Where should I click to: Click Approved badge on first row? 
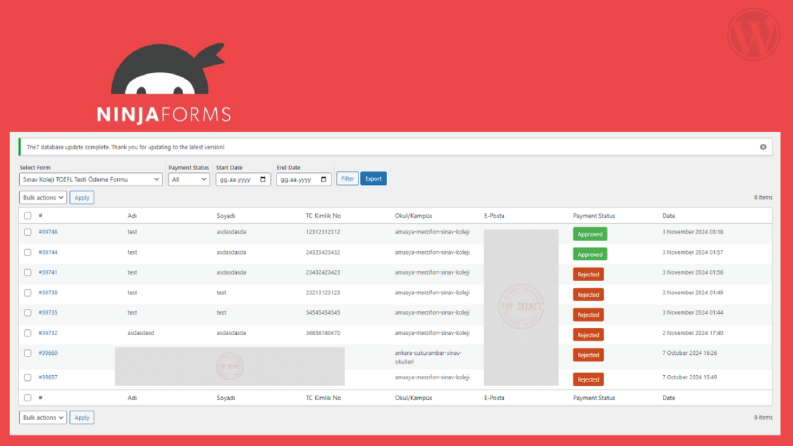point(590,234)
